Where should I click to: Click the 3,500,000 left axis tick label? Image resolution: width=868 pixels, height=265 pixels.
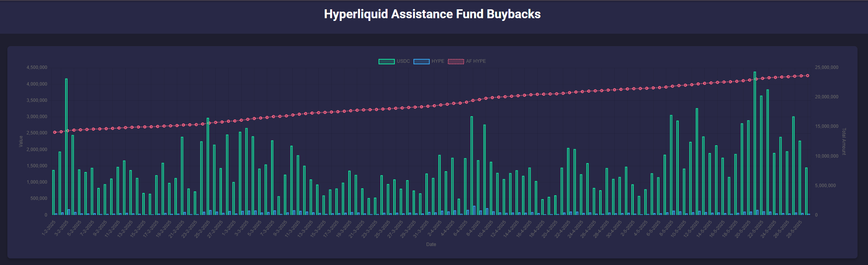[x=37, y=100]
